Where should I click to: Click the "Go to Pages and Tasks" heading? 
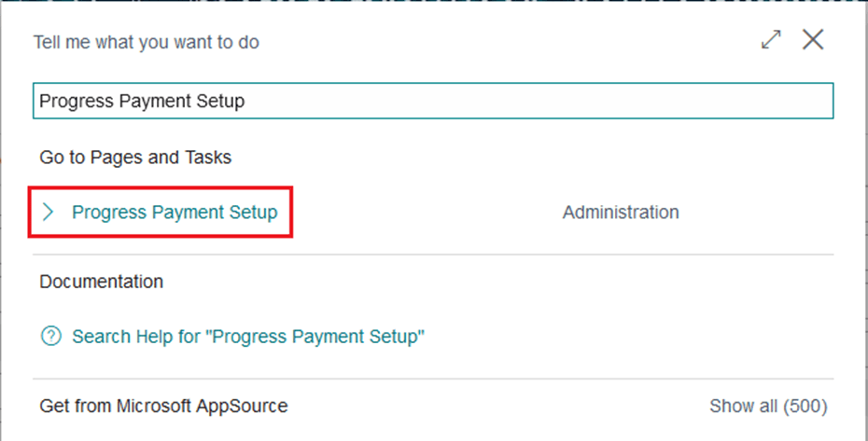135,158
